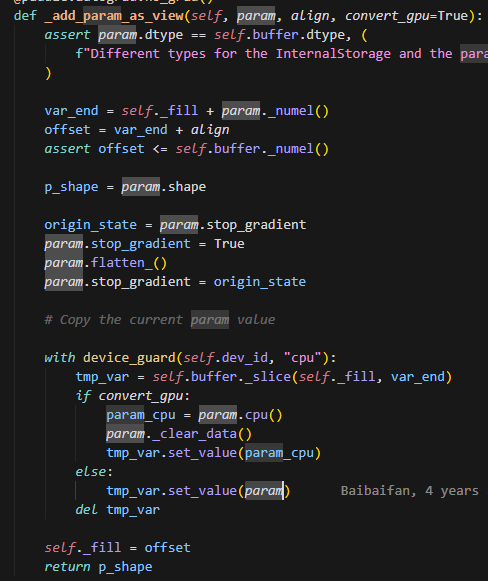Click the <= operator in assert offset
This screenshot has height=581, width=488.
coord(160,149)
